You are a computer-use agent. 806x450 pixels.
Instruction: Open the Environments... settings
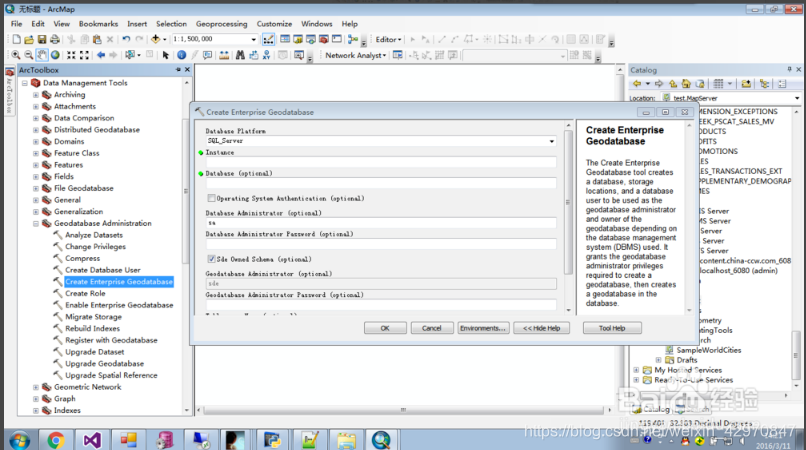483,328
